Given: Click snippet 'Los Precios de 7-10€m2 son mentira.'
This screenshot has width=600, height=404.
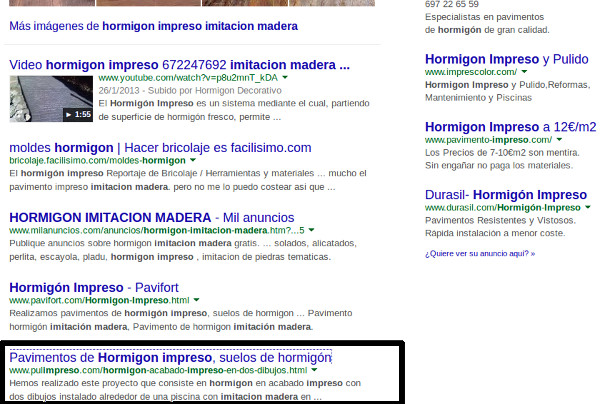Looking at the screenshot, I should point(502,153).
